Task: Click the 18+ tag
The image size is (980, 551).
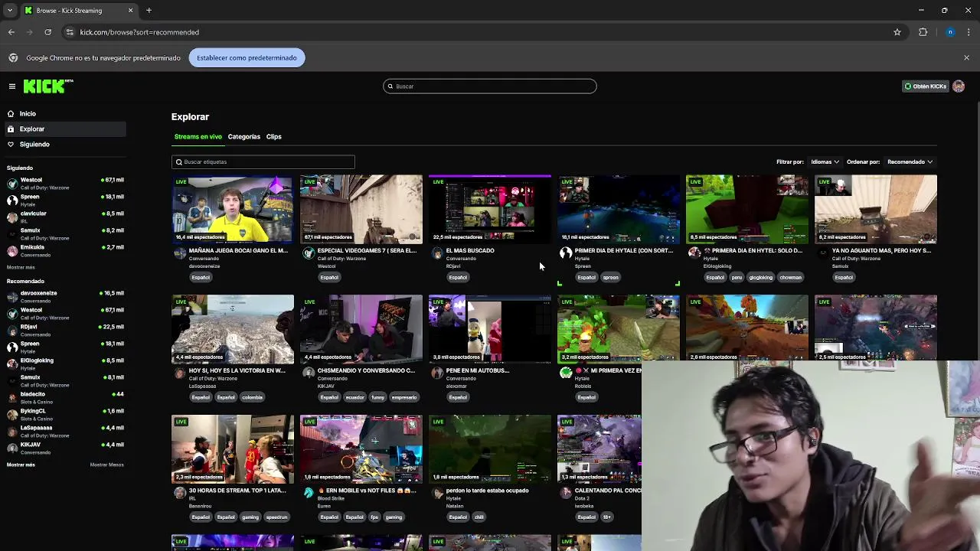Action: click(607, 517)
